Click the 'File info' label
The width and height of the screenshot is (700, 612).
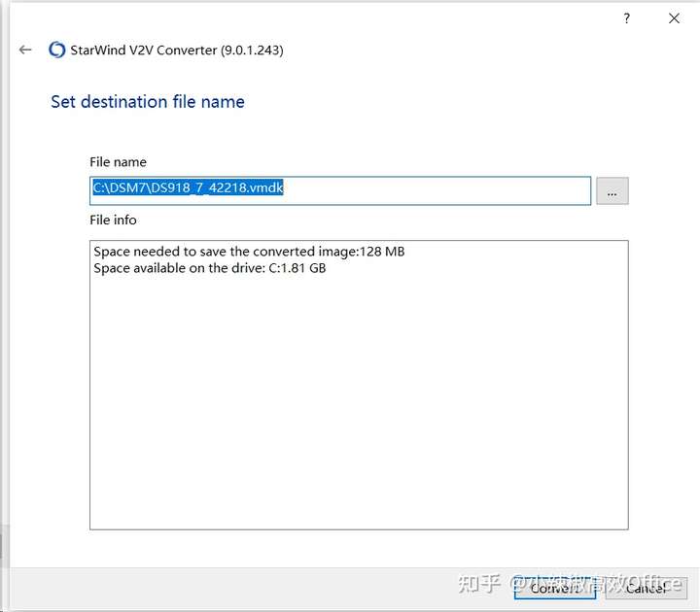[113, 220]
